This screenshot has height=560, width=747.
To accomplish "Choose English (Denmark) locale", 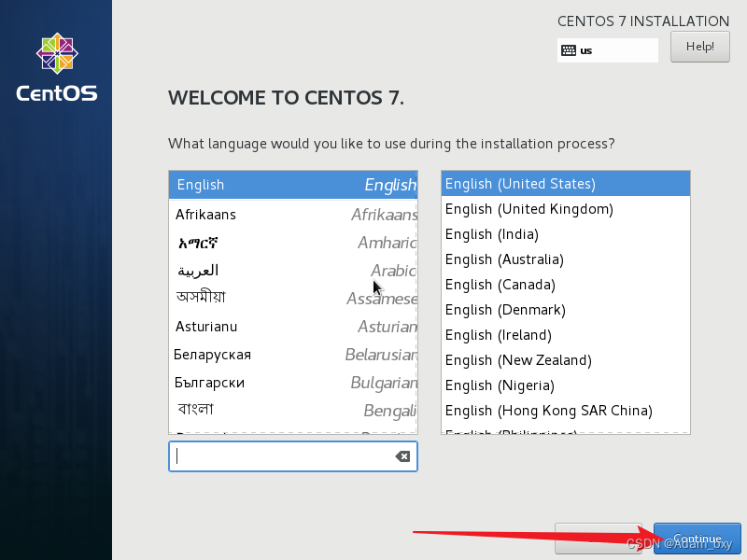I will [x=566, y=310].
